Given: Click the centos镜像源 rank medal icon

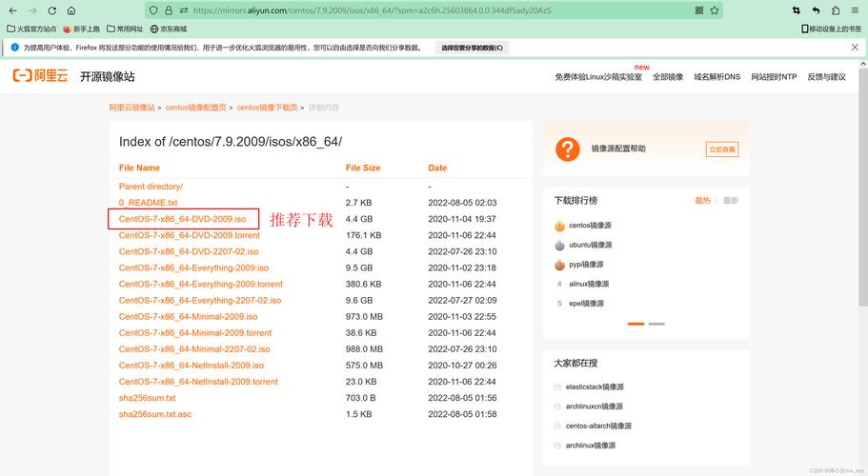Looking at the screenshot, I should pyautogui.click(x=559, y=226).
